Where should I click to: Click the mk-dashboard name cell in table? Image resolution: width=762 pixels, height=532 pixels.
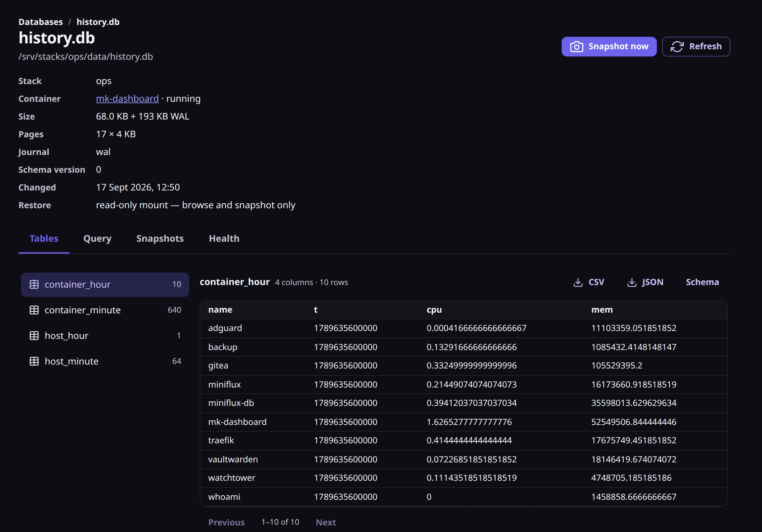click(237, 422)
